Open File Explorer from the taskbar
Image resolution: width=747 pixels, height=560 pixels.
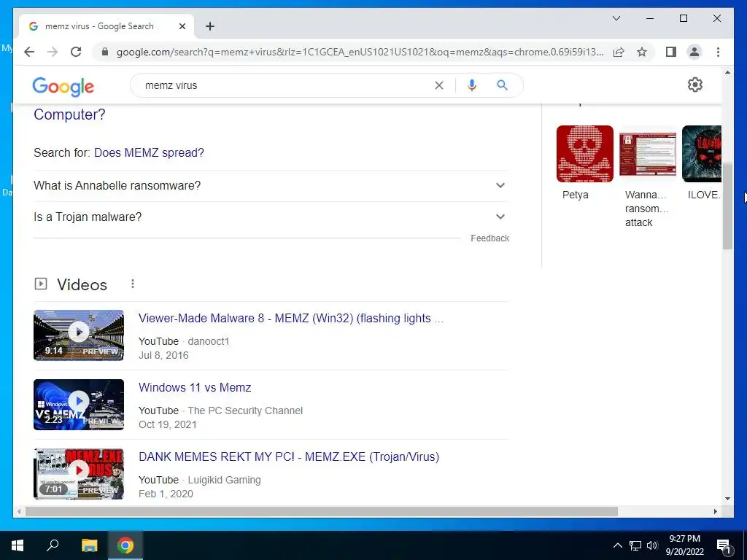tap(89, 545)
